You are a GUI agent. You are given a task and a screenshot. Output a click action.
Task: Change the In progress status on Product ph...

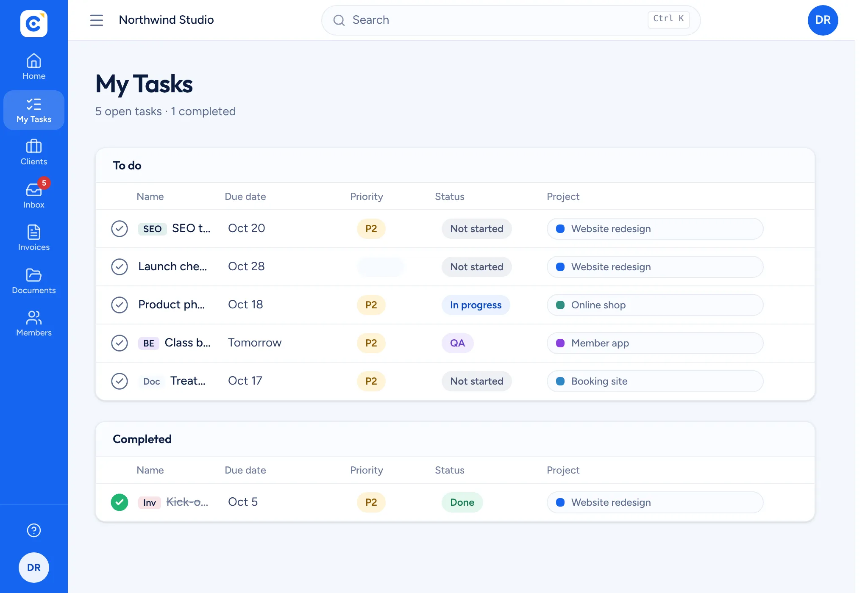coord(476,305)
